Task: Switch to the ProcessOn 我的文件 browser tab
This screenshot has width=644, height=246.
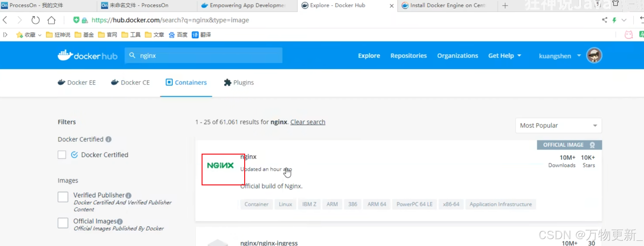Action: pyautogui.click(x=49, y=6)
